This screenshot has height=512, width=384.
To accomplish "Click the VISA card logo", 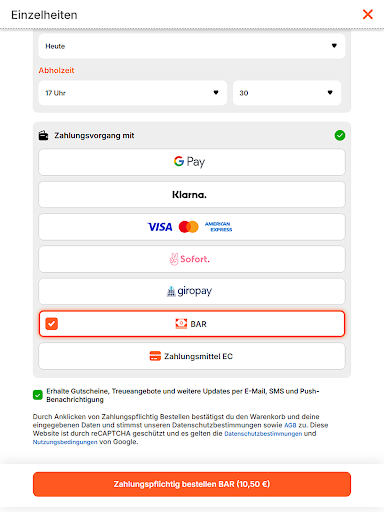I will [160, 227].
